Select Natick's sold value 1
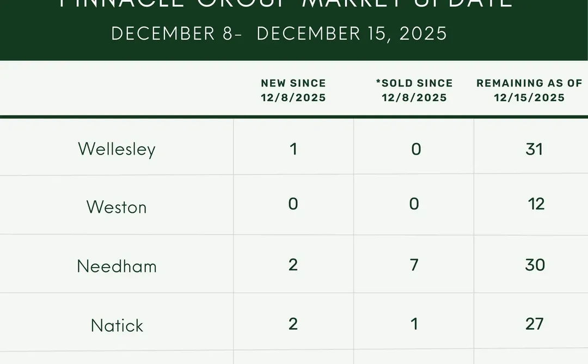The height and width of the screenshot is (364, 588). tap(414, 324)
